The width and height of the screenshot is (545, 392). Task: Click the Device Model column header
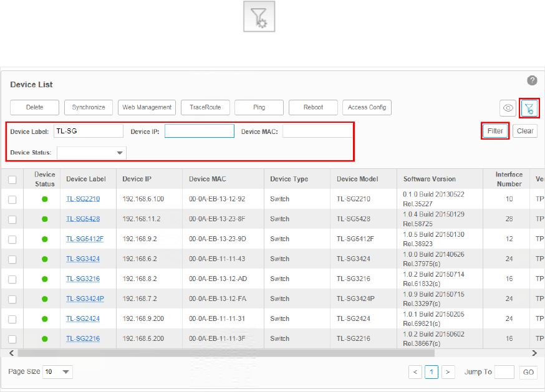point(357,179)
